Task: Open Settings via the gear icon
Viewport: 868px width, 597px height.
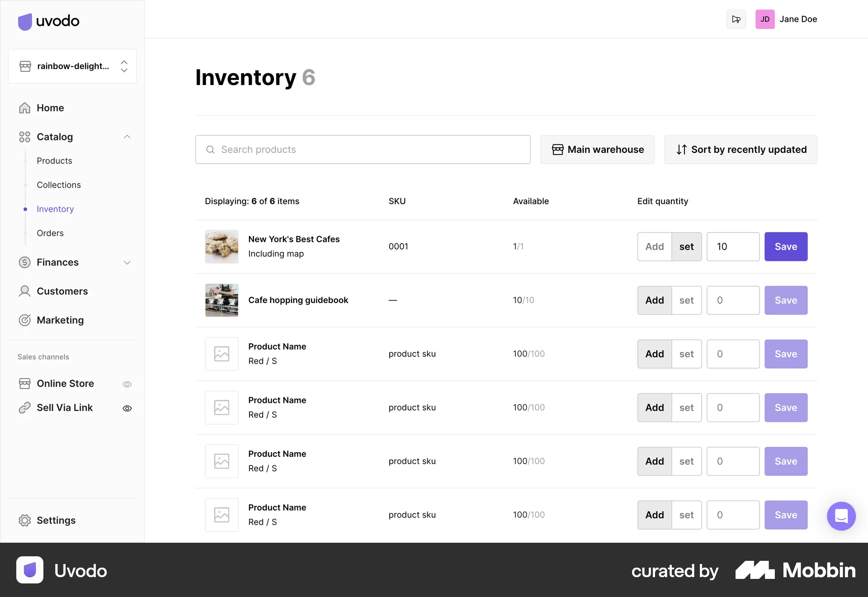Action: tap(25, 520)
